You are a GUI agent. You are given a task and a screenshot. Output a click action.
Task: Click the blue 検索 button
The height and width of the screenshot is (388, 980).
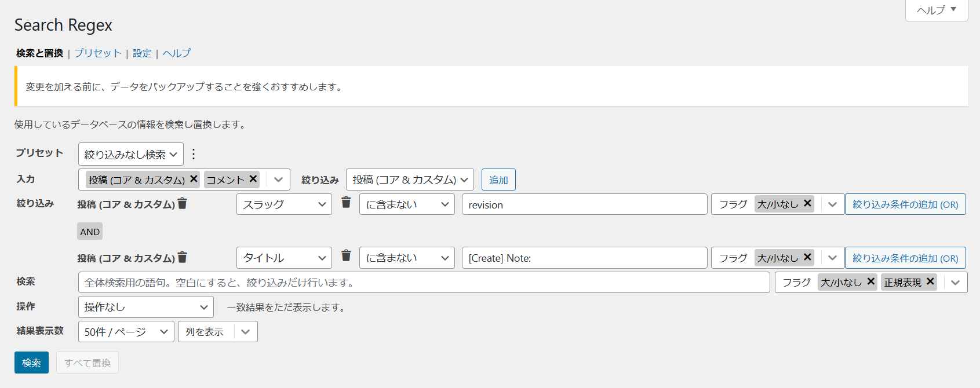(31, 363)
